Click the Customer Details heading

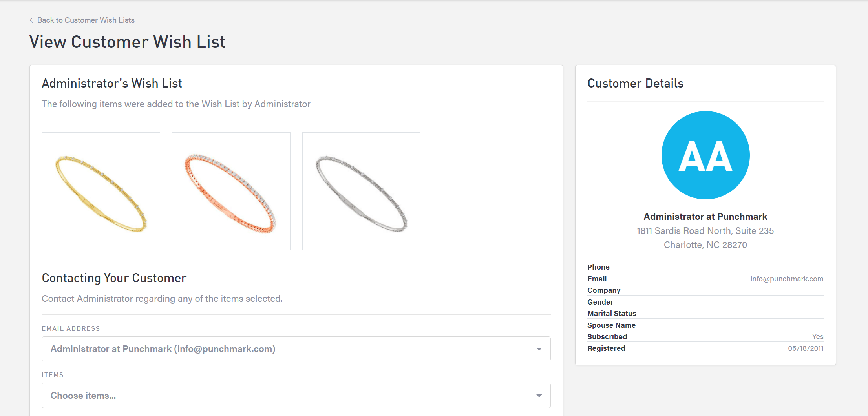coord(635,83)
